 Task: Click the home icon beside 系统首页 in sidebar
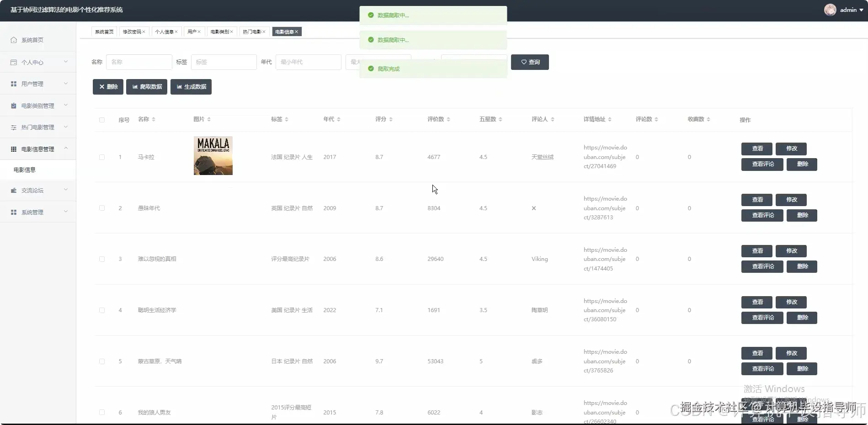click(x=14, y=40)
